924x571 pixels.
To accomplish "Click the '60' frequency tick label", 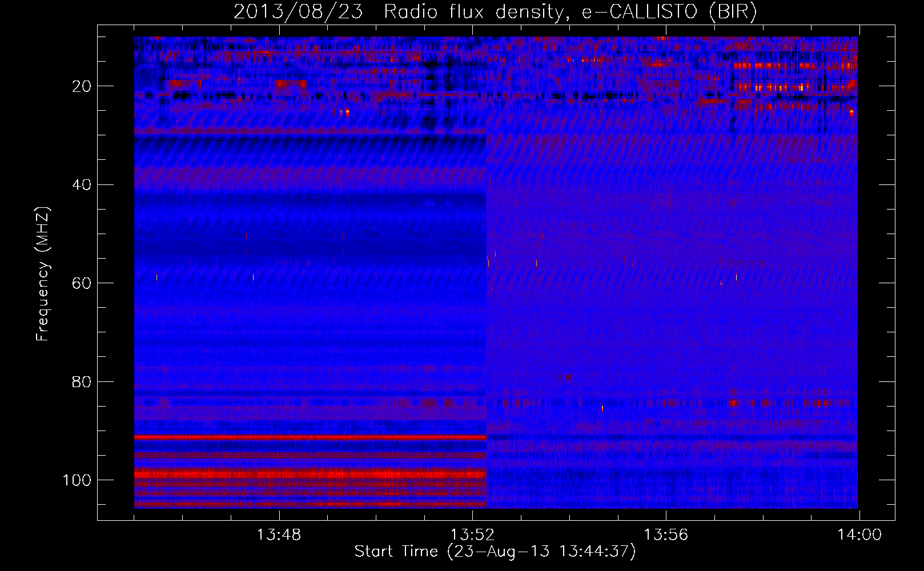I will 82,283.
